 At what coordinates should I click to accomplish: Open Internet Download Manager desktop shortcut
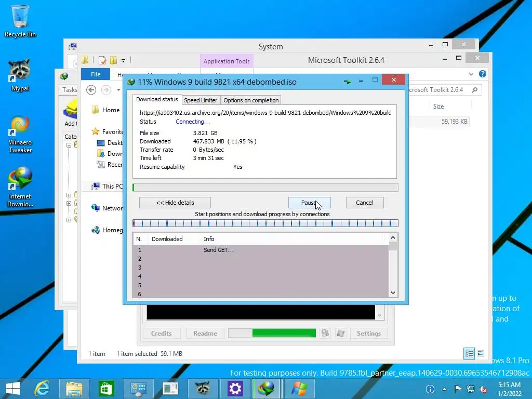(x=20, y=187)
